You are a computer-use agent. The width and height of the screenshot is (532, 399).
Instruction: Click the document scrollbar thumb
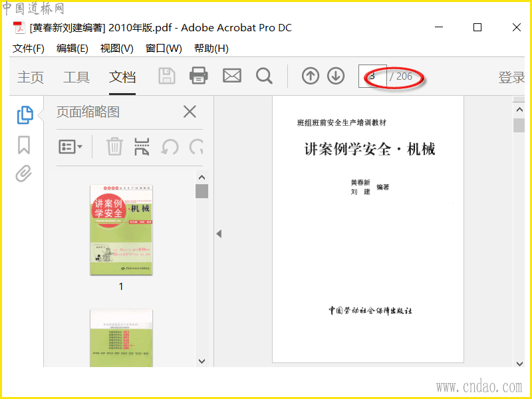519,125
